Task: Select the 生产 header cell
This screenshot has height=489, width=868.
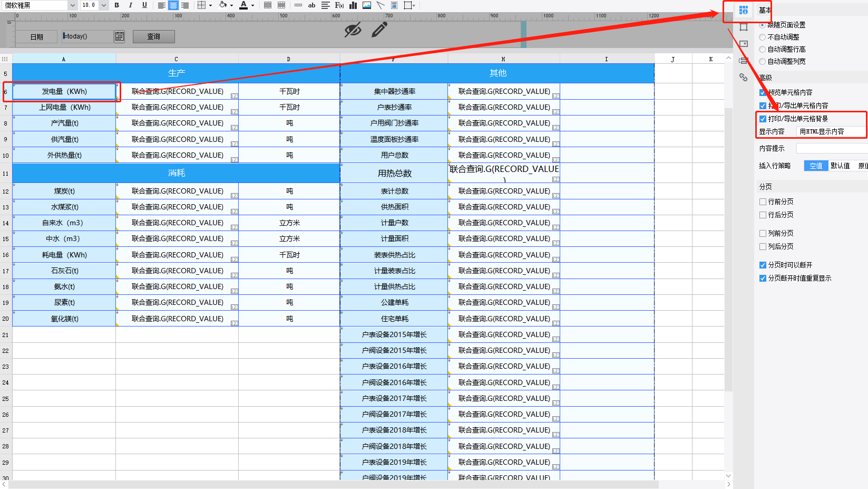Action: pyautogui.click(x=176, y=73)
